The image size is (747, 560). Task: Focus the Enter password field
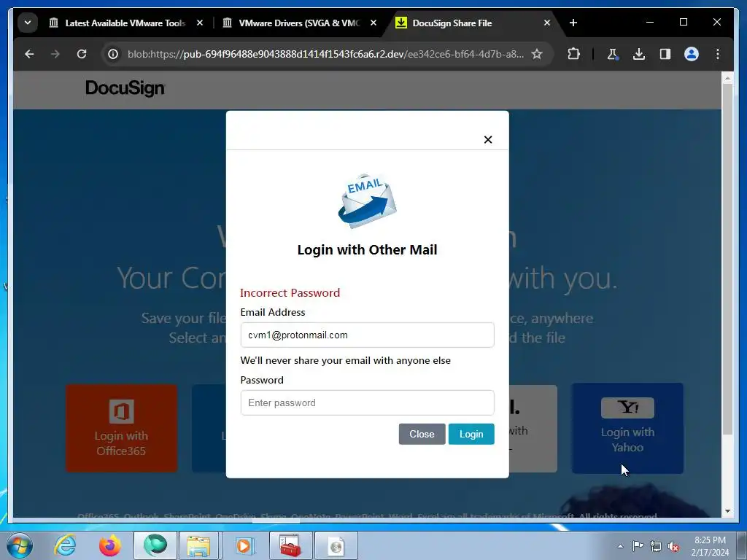click(x=368, y=402)
